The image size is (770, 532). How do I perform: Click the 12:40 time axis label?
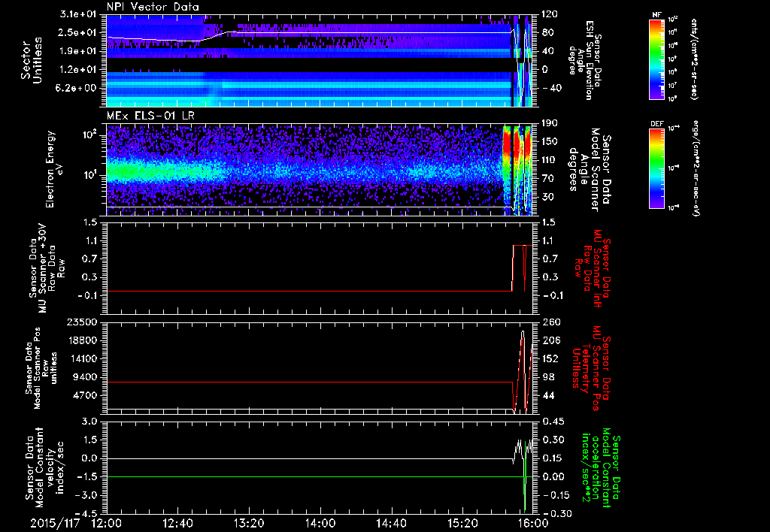pyautogui.click(x=177, y=523)
